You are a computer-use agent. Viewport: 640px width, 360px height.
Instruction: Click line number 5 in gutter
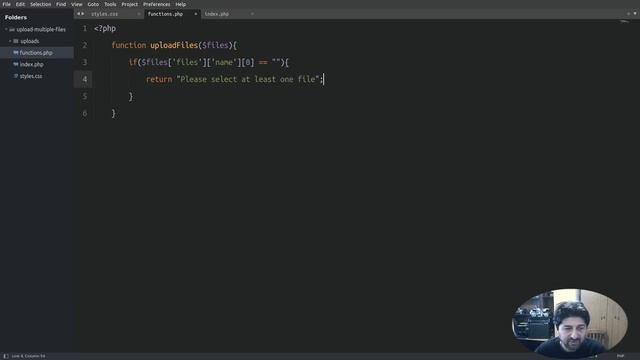85,96
